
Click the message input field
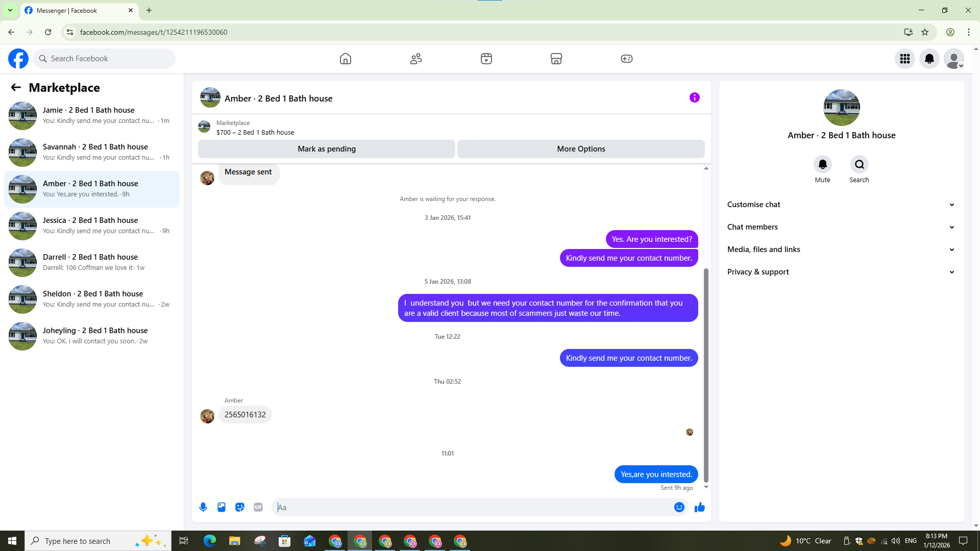coord(472,507)
